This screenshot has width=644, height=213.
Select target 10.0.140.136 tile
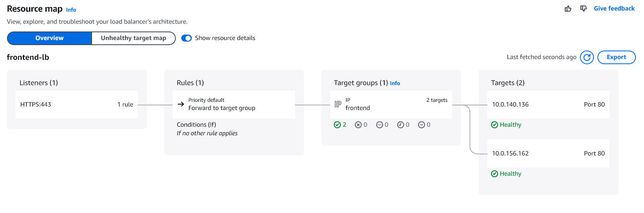click(548, 105)
